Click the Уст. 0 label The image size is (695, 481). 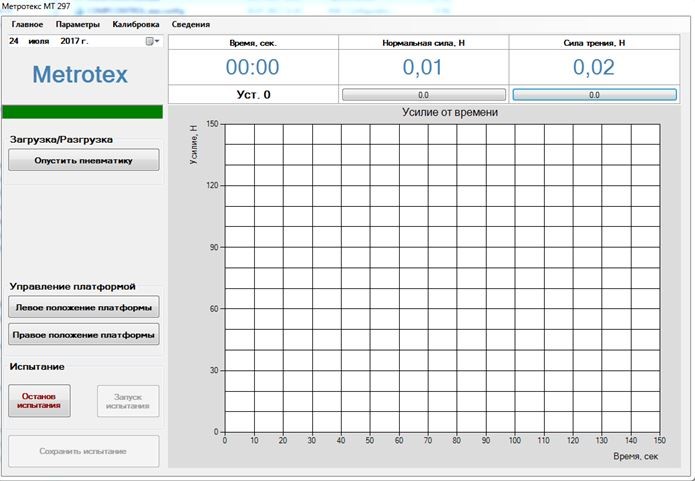(253, 95)
